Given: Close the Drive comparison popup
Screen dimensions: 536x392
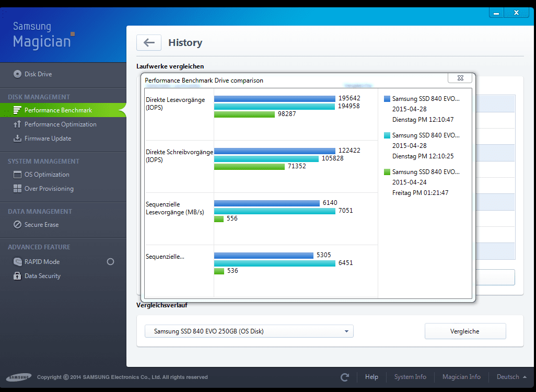Looking at the screenshot, I should [x=460, y=78].
